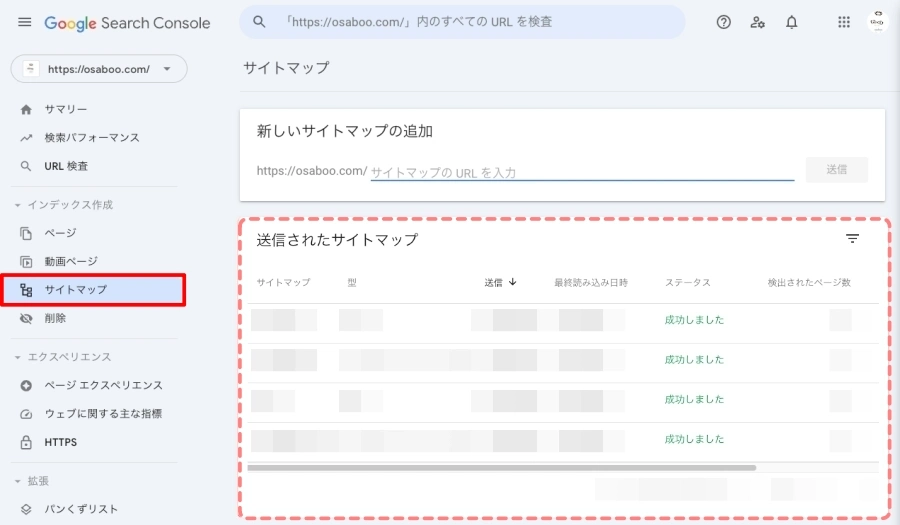This screenshot has height=525, width=900.
Task: Open the ページ indexing report
Action: pyautogui.click(x=60, y=233)
